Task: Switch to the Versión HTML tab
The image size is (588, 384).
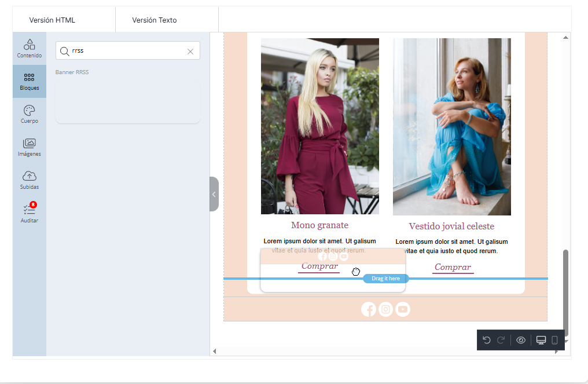Action: (52, 20)
